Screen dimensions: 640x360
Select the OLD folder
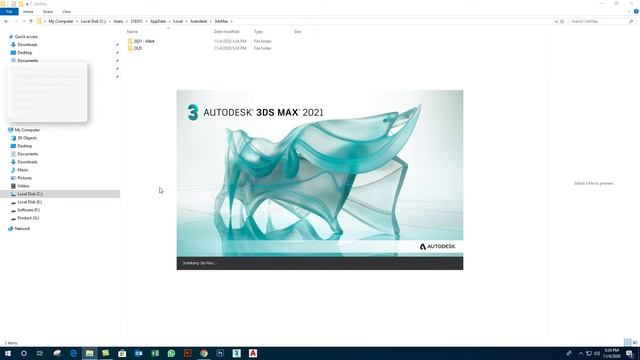click(135, 48)
